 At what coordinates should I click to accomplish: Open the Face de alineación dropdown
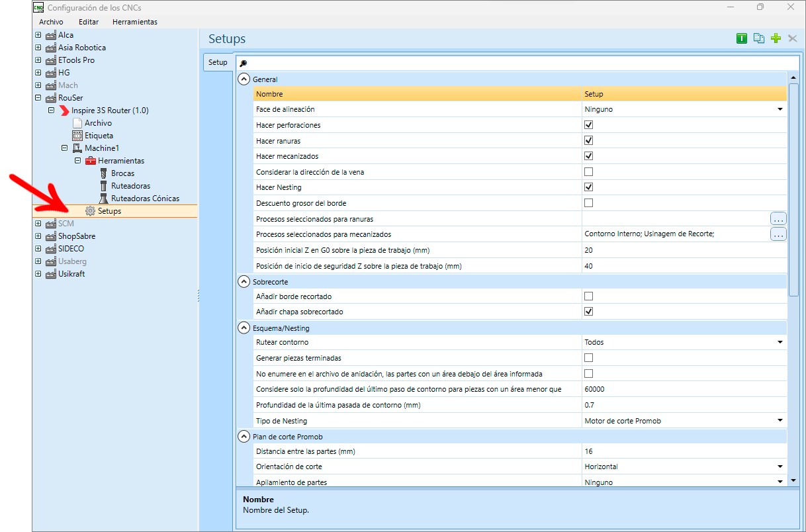684,109
